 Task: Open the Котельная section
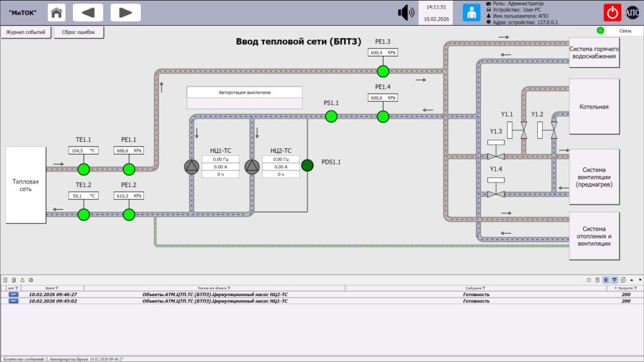594,107
